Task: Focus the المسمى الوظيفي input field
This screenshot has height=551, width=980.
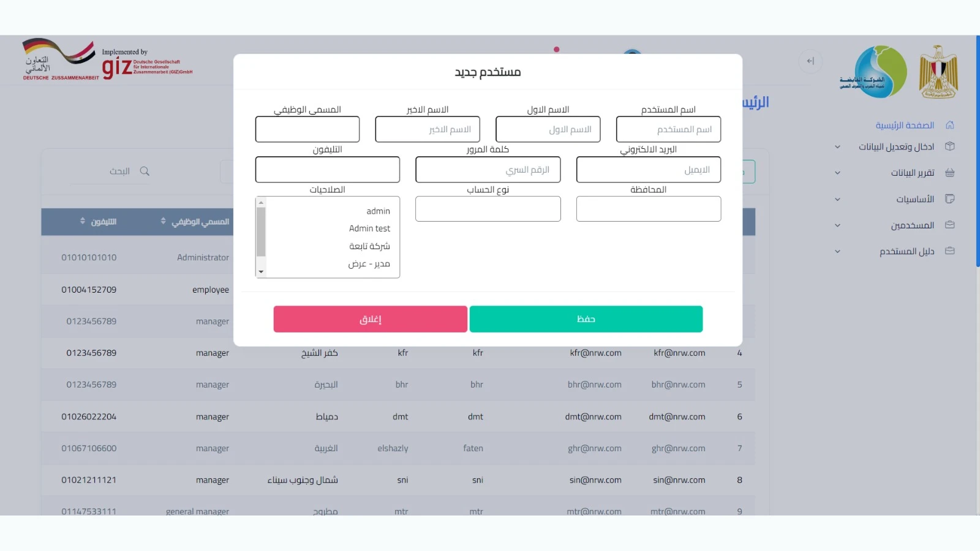Action: 307,129
